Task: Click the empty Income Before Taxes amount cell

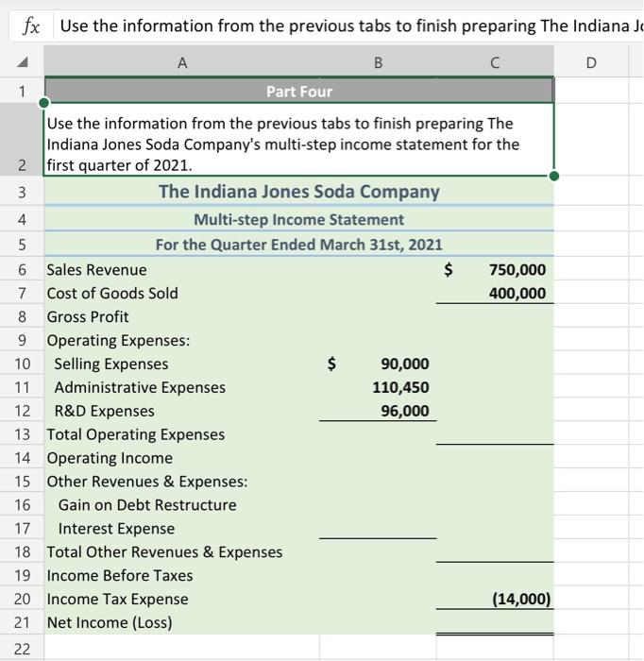Action: pos(495,575)
